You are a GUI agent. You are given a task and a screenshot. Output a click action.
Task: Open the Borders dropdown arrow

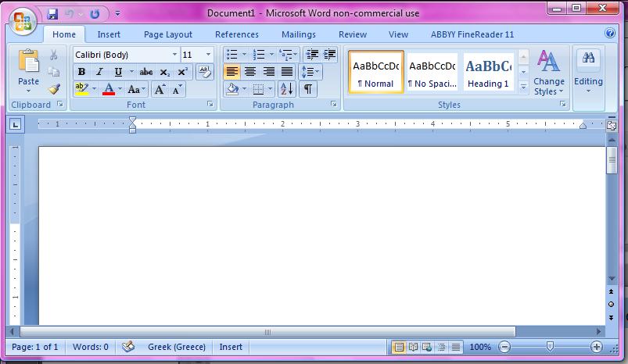point(271,89)
